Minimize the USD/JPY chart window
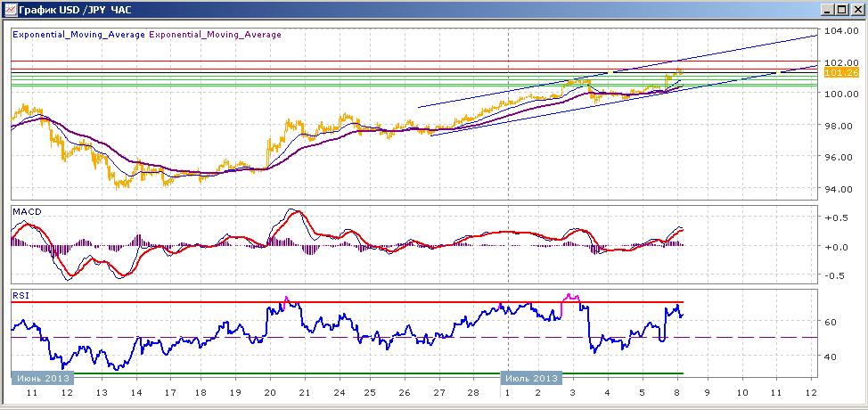The height and width of the screenshot is (410, 868). pos(828,10)
